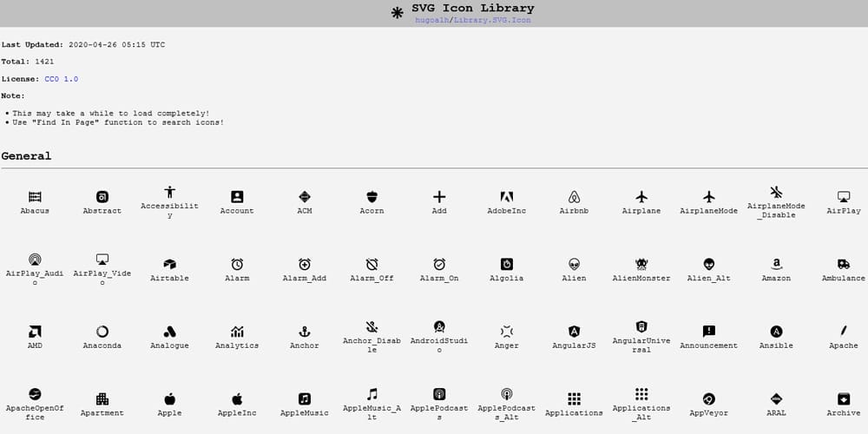Screen dimensions: 868x434
Task: Click the ACM diamond icon
Action: (305, 196)
